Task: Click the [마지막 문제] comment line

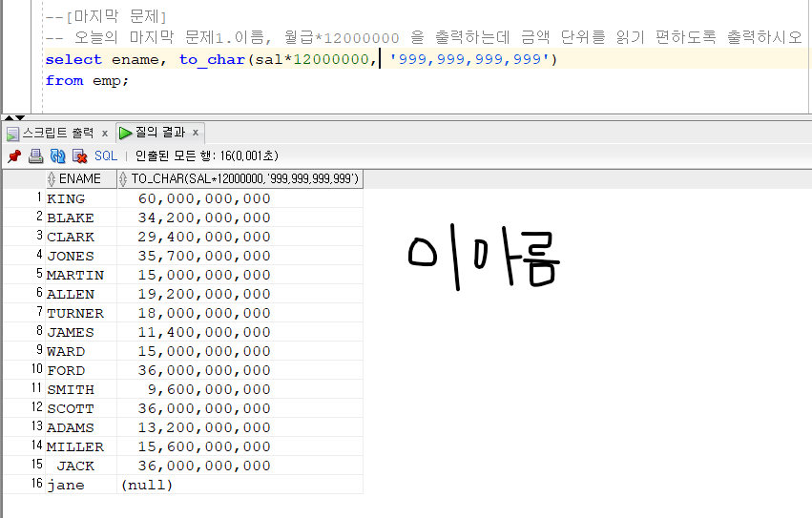Action: [106, 16]
